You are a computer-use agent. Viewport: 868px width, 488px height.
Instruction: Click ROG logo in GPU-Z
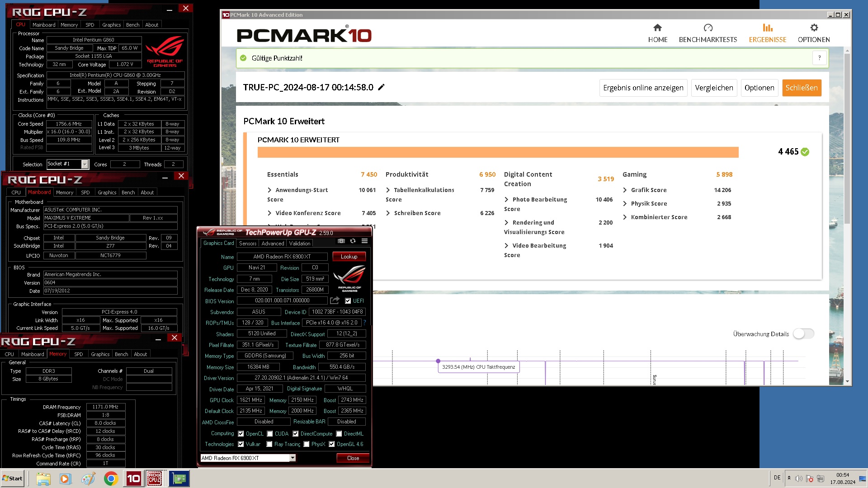[x=349, y=279]
